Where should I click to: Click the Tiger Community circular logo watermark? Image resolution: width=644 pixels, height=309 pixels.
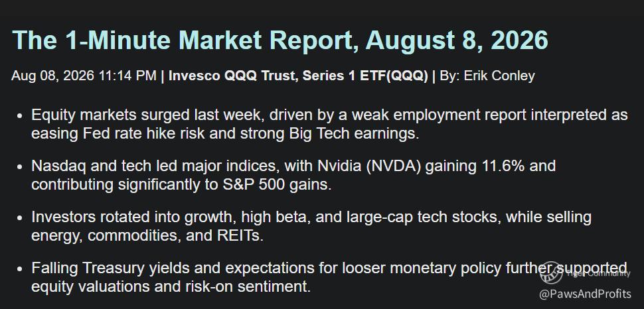551,273
